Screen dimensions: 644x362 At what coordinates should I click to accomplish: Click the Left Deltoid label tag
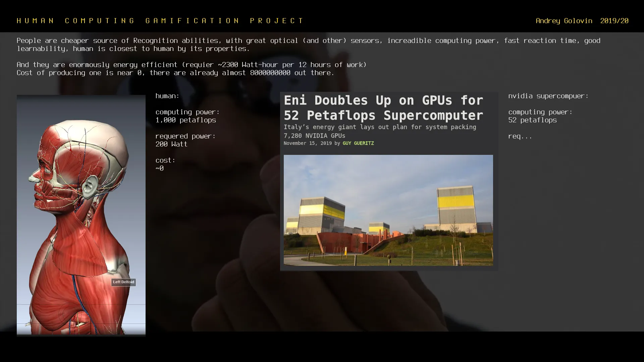coord(123,282)
